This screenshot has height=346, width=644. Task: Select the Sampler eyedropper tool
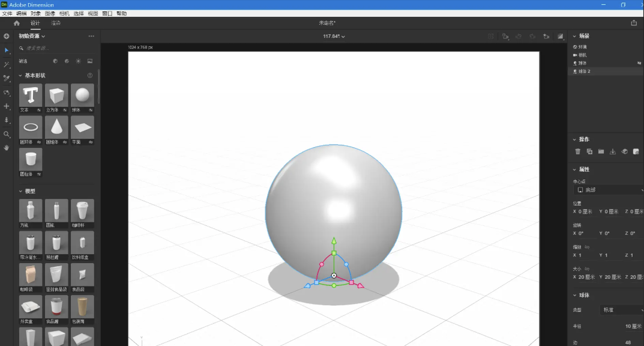coord(7,78)
